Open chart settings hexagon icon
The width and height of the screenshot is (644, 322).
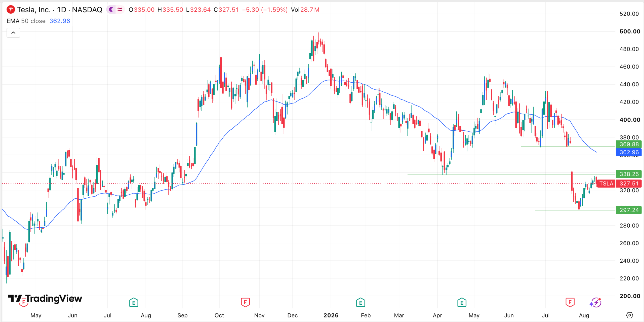pyautogui.click(x=629, y=315)
